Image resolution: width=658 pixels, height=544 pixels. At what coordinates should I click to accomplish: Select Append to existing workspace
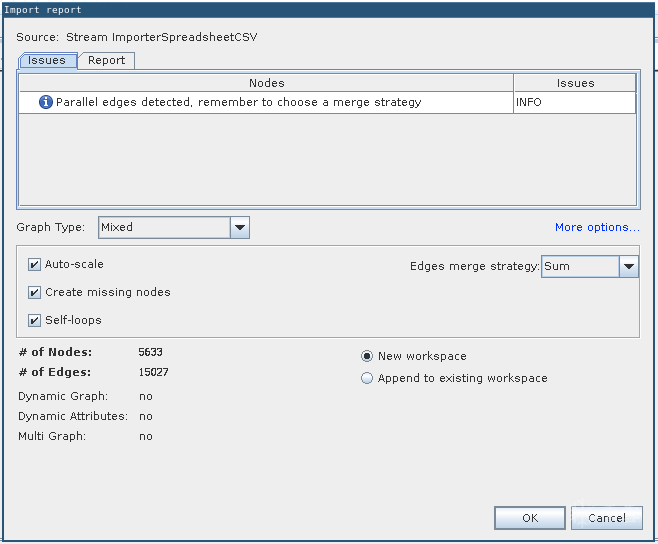[x=367, y=378]
